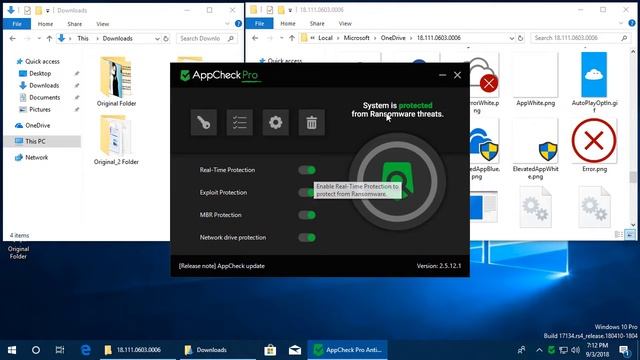Close the AppCheck Pro window
Screen dimensions: 640x360
tap(458, 75)
